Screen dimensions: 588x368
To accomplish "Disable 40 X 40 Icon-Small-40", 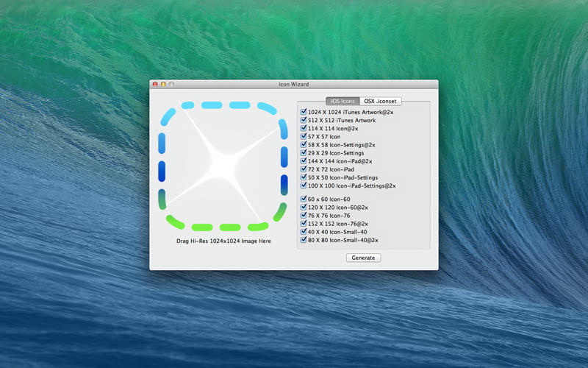I will (x=304, y=232).
